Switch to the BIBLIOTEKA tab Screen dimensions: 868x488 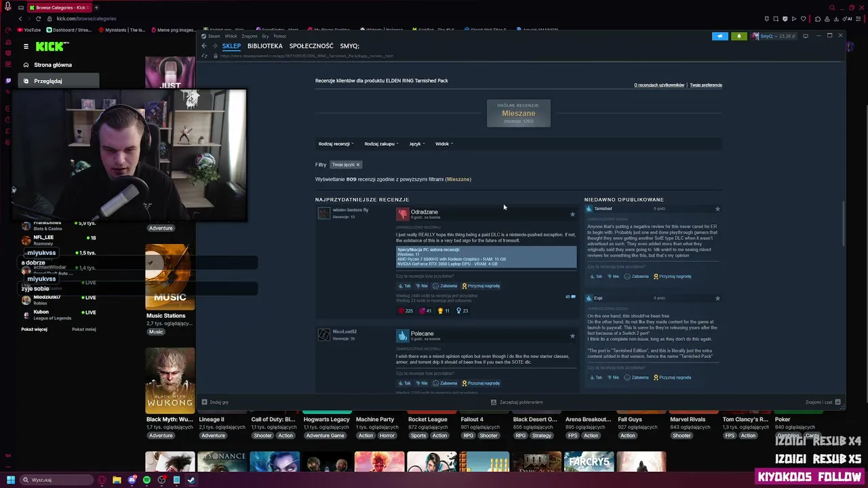[x=264, y=46]
